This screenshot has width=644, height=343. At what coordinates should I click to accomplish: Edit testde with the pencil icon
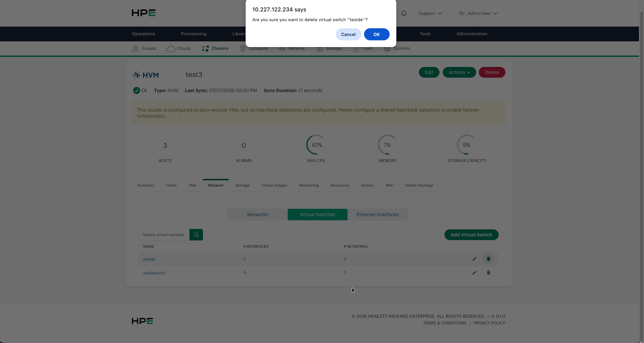(x=474, y=259)
